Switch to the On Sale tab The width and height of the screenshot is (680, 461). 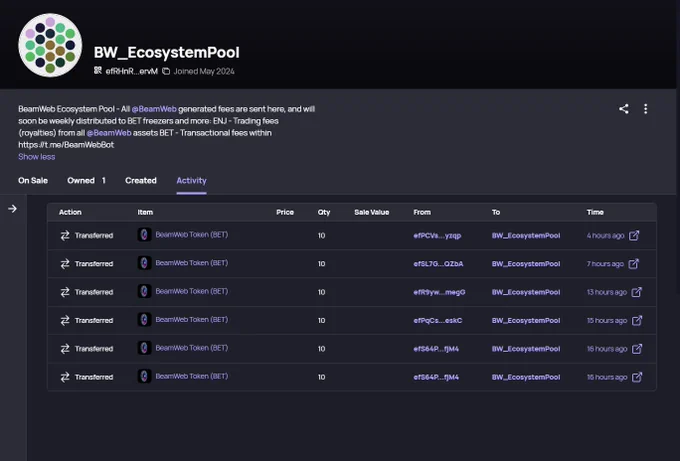33,180
